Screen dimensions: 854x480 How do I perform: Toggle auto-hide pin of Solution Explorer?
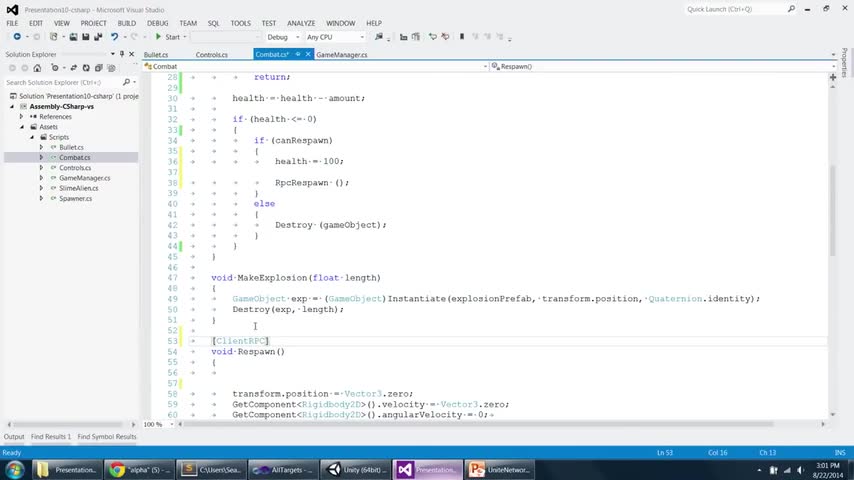pyautogui.click(x=121, y=54)
